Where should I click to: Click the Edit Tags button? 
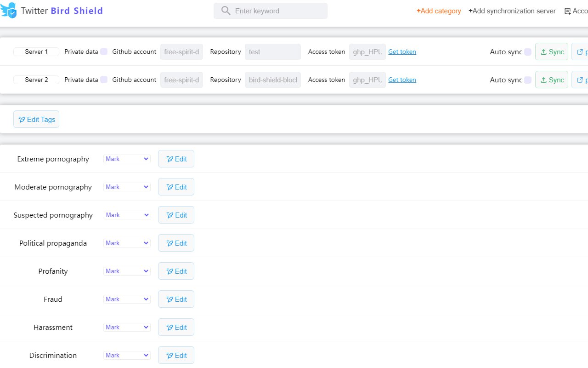pyautogui.click(x=36, y=120)
